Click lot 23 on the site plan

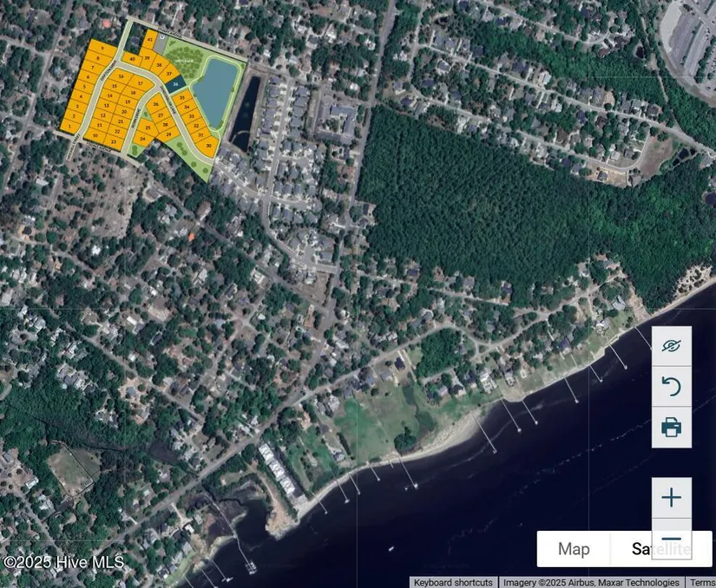pyautogui.click(x=114, y=140)
